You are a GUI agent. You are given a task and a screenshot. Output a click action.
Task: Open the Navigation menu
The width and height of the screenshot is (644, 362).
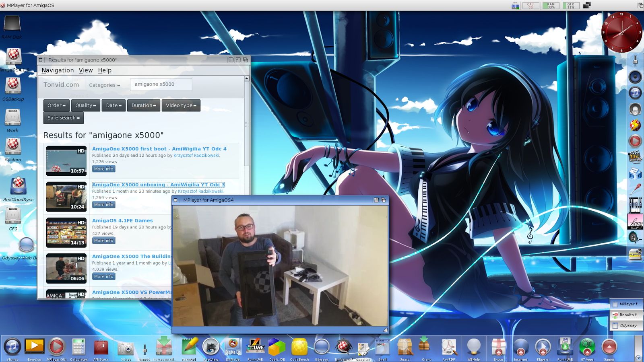point(58,70)
